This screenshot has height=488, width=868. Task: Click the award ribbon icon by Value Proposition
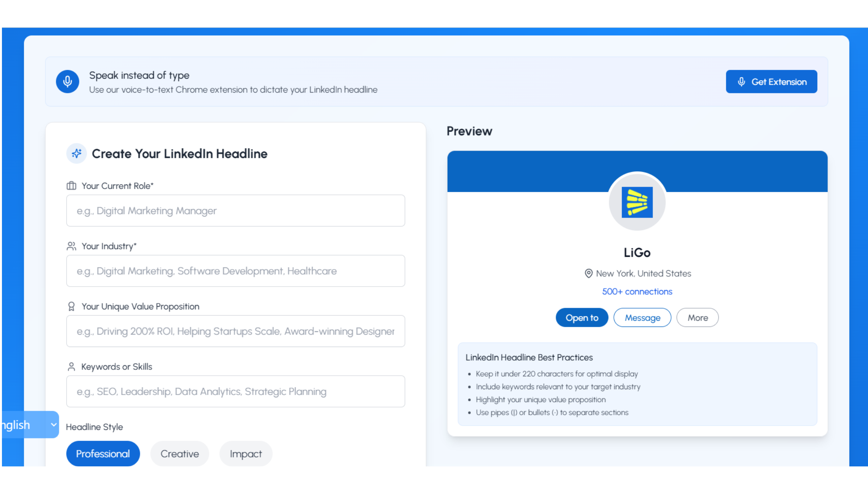71,307
